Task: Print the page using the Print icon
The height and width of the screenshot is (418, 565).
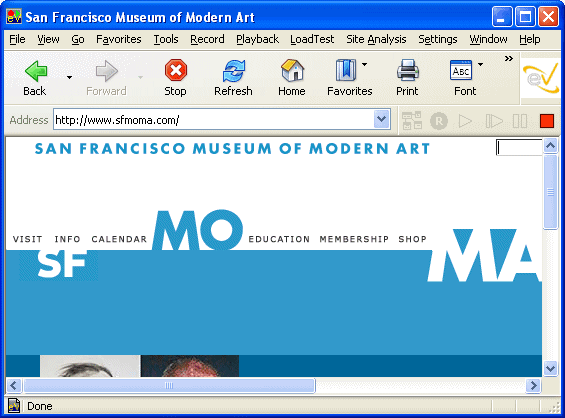Action: (x=408, y=70)
